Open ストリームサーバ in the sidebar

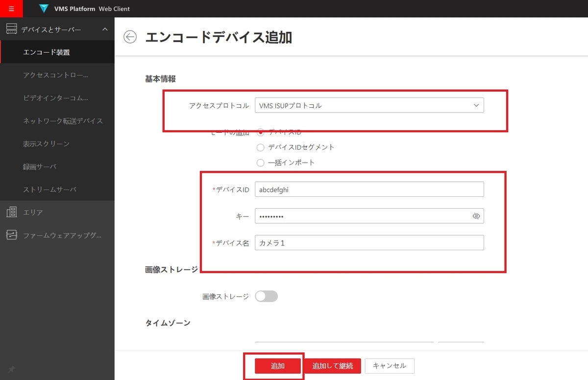point(57,190)
